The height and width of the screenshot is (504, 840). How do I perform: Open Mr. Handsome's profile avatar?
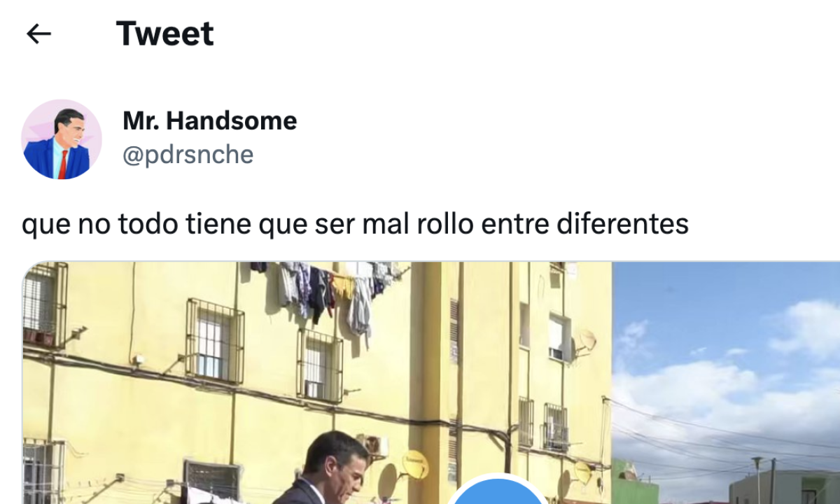pos(62,139)
